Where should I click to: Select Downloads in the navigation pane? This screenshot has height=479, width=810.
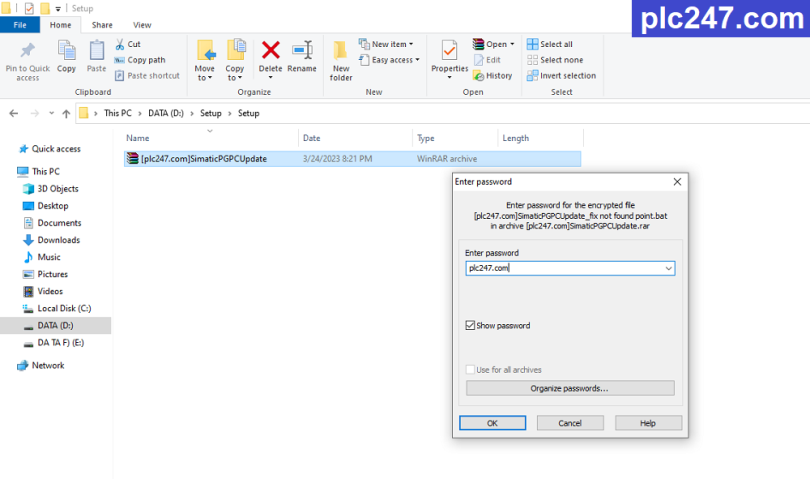pyautogui.click(x=58, y=240)
